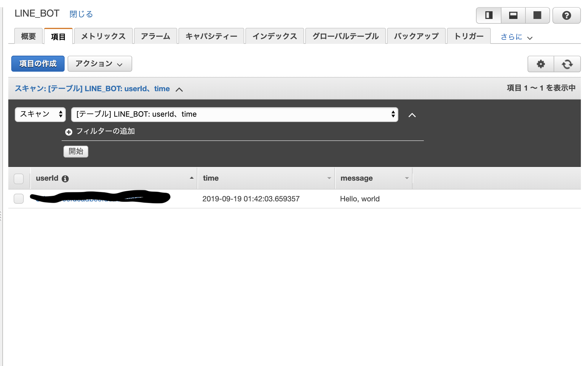Screen dimensions: 588x366
Task: Expand the さらに more tabs menu
Action: coord(517,37)
